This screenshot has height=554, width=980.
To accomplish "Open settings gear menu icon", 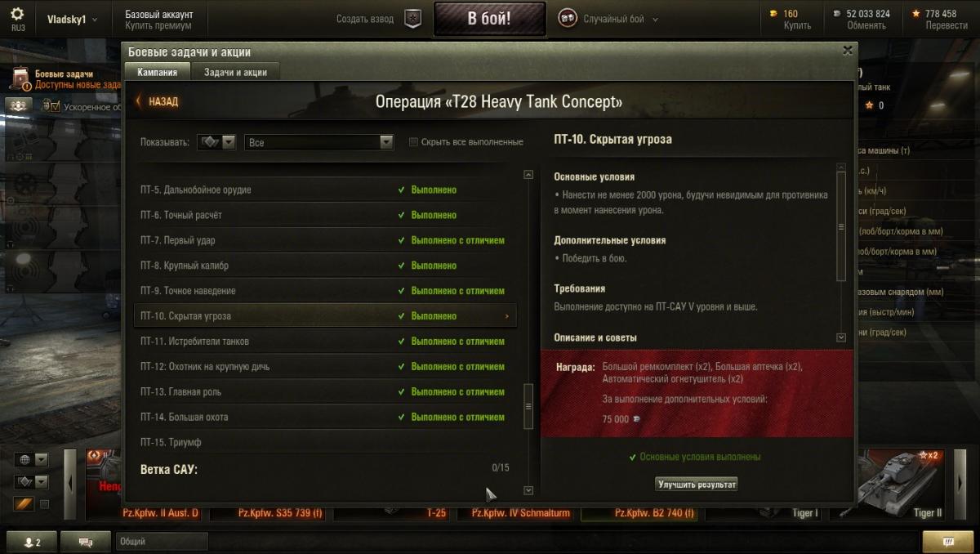I will coord(17,13).
